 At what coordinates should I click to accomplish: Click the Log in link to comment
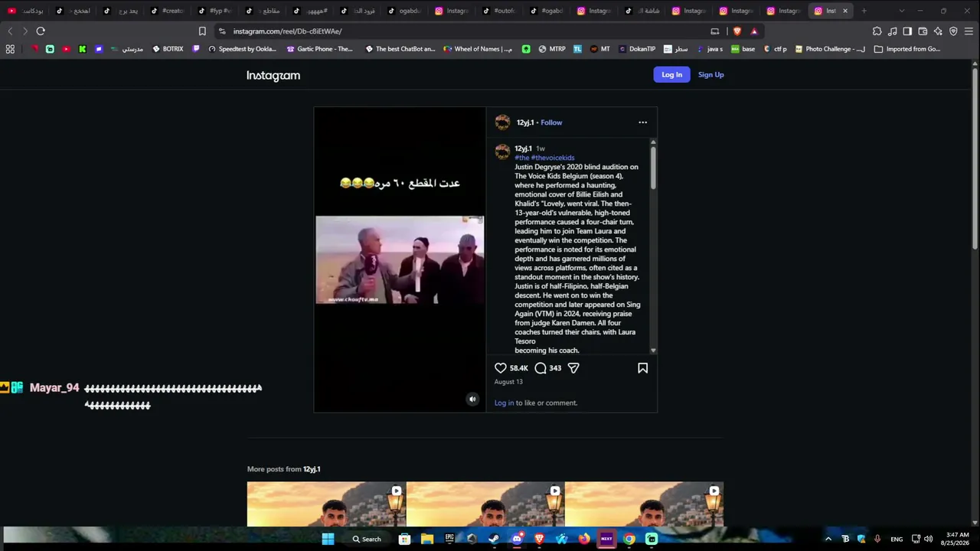504,403
